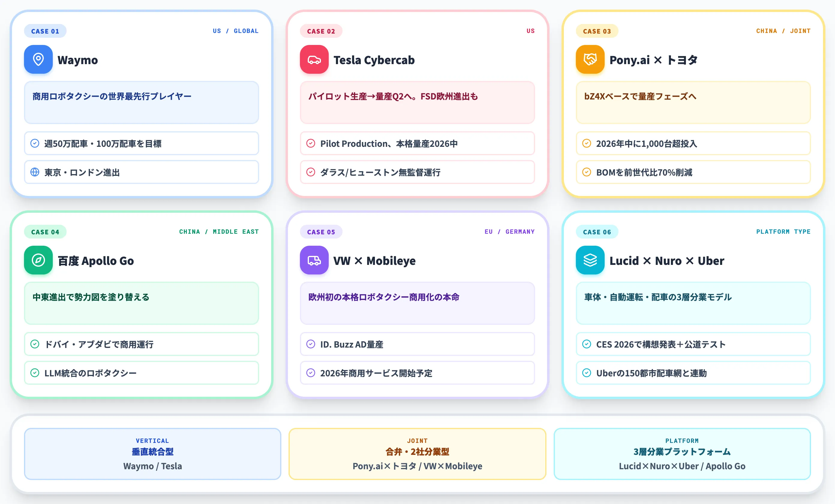Click the VW × Mobileye title
Image resolution: width=835 pixels, height=504 pixels.
[374, 261]
